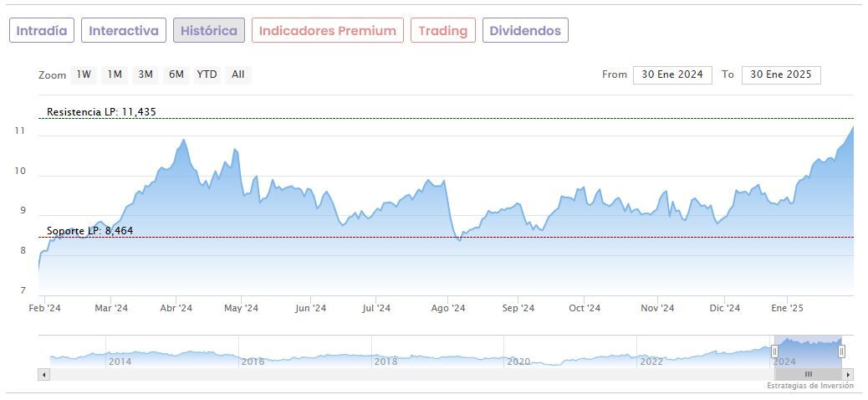Select the YTD zoom option
Image resolution: width=868 pixels, height=400 pixels.
[x=207, y=74]
